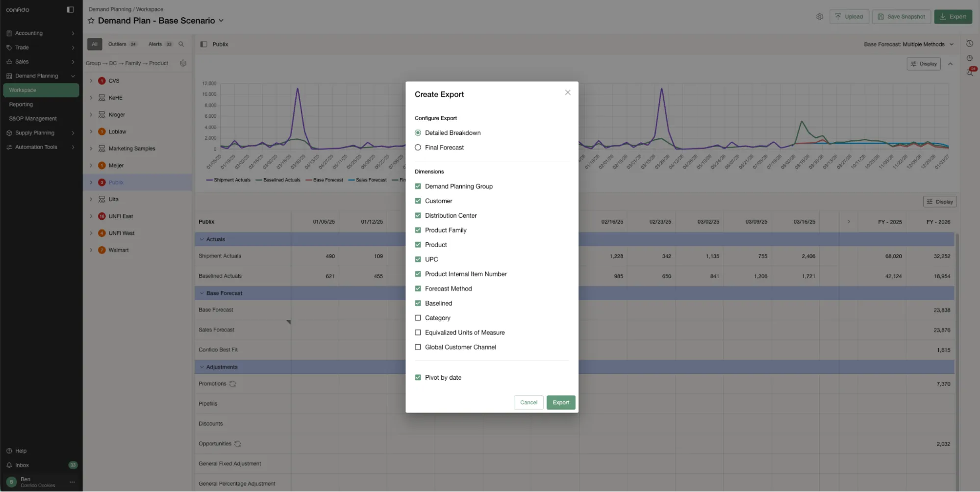Viewport: 980px width, 492px height.
Task: Collapse the Adjustments table section
Action: 202,367
